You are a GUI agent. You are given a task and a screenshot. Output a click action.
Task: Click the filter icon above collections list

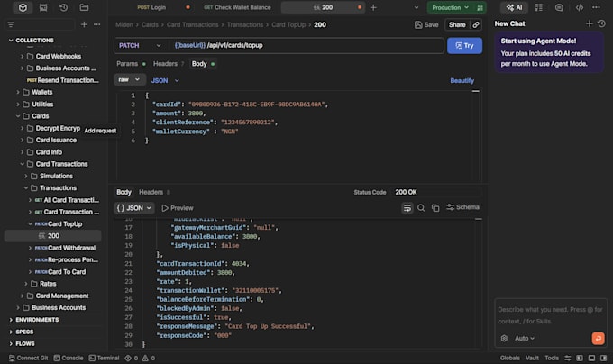pyautogui.click(x=11, y=24)
